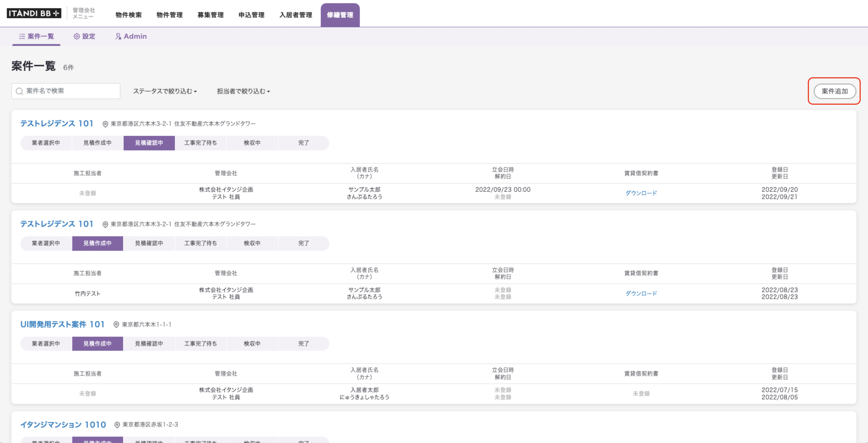Select highlighted 見積作成中 step in second case
The height and width of the screenshot is (443, 868).
pyautogui.click(x=97, y=243)
